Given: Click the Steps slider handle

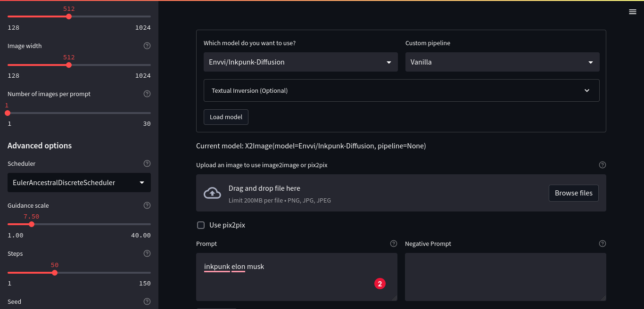Looking at the screenshot, I should 55,273.
